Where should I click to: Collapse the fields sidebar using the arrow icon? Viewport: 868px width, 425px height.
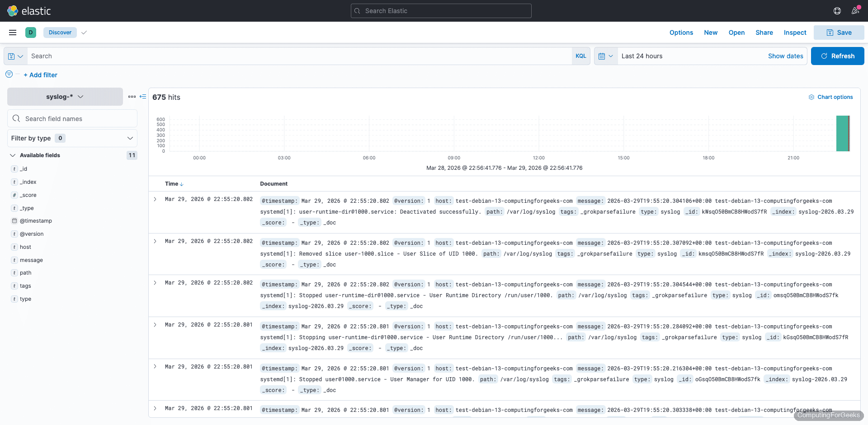point(142,96)
